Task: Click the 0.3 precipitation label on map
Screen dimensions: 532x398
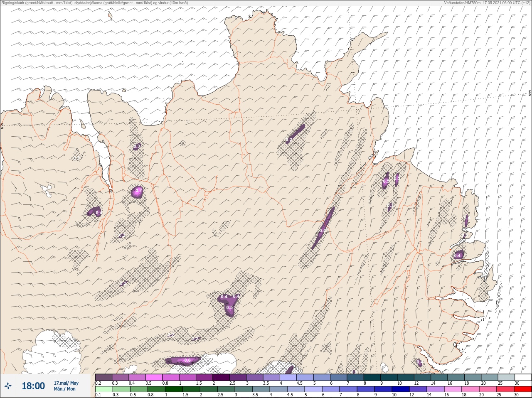Action: tap(137, 146)
